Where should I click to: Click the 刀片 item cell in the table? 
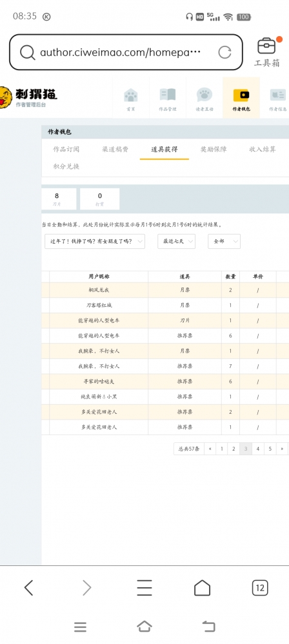point(185,320)
